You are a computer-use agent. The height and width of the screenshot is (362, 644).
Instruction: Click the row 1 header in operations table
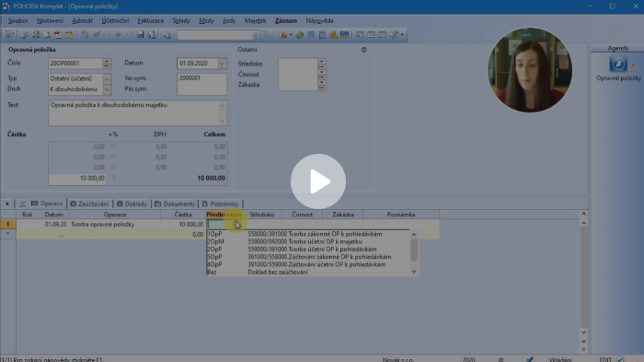pos(7,224)
